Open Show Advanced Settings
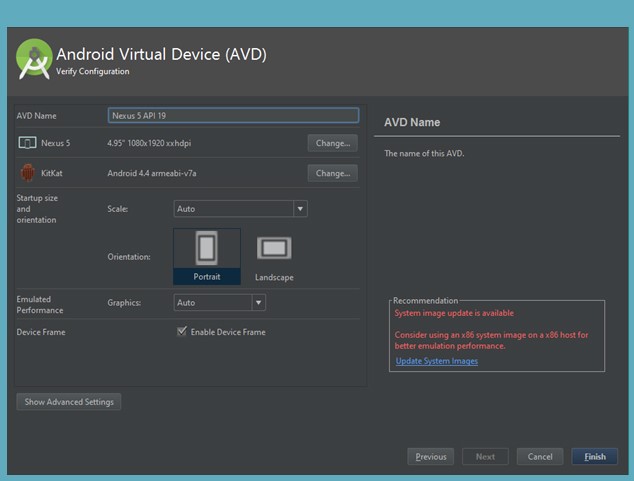This screenshot has height=481, width=634. point(69,402)
